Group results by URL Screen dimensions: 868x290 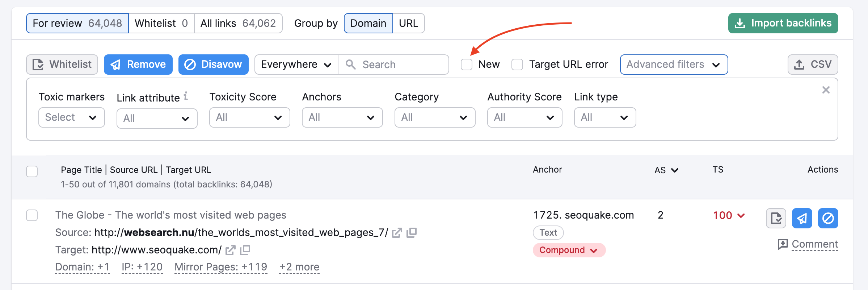408,23
